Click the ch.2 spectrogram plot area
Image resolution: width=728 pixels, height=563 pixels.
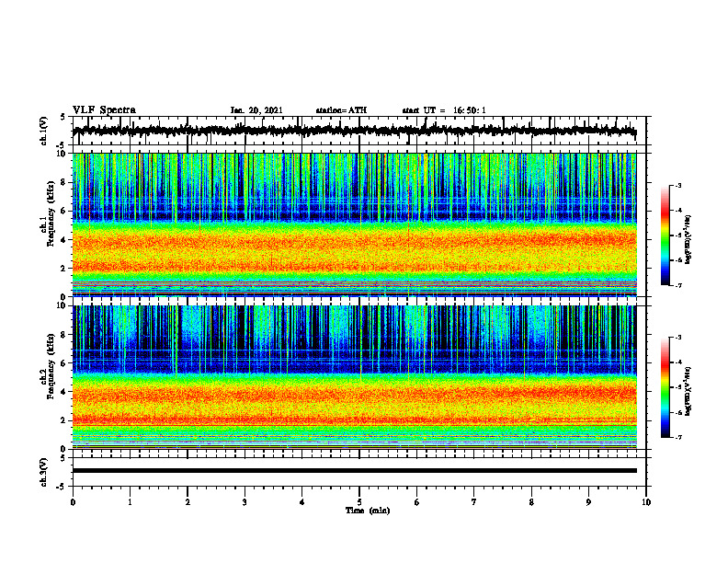coord(354,377)
